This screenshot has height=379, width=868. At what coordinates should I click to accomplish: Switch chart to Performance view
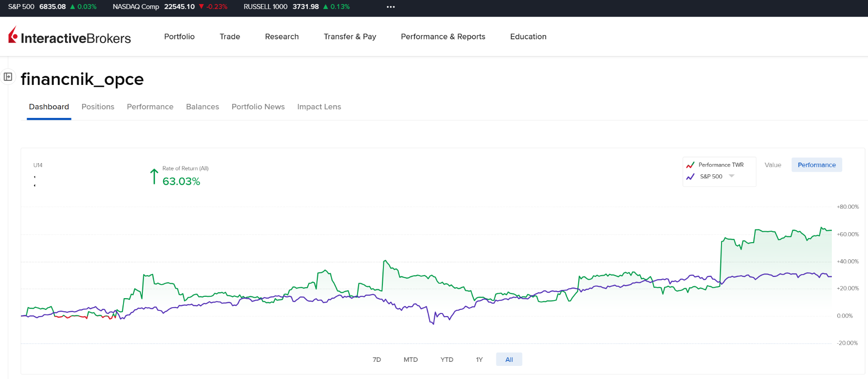click(x=816, y=165)
